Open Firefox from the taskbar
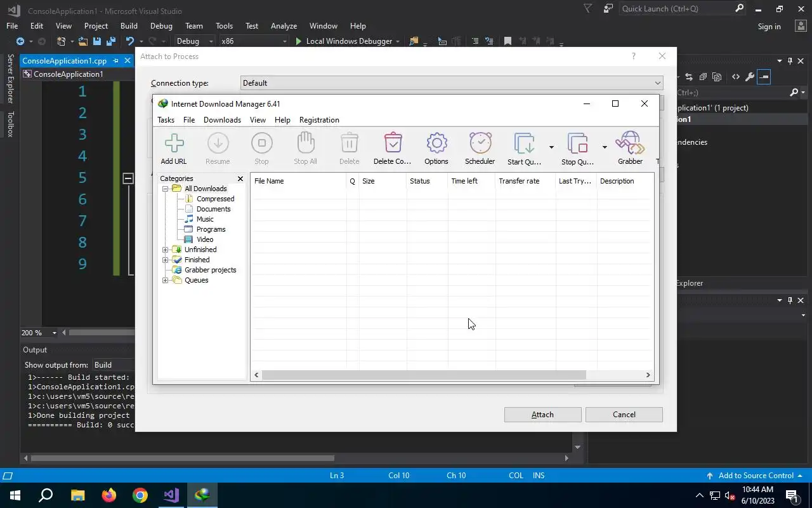 pyautogui.click(x=109, y=495)
